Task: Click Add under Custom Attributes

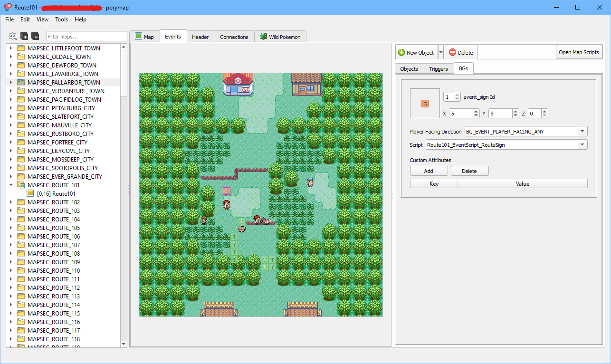Action: (x=429, y=171)
